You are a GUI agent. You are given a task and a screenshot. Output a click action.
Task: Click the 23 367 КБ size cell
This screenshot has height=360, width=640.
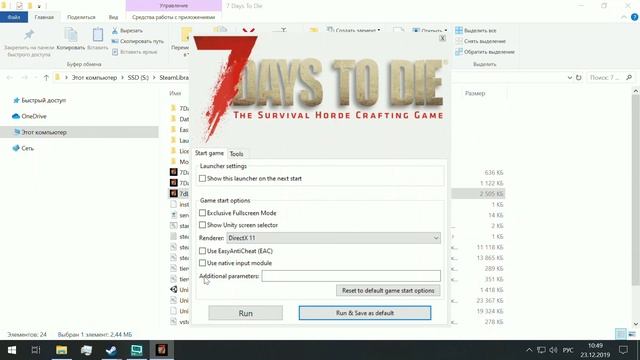coord(490,300)
